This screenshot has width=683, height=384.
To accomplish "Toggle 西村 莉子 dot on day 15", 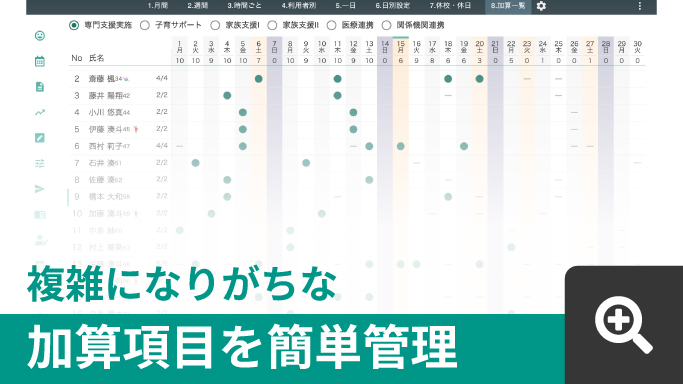I will pyautogui.click(x=400, y=146).
